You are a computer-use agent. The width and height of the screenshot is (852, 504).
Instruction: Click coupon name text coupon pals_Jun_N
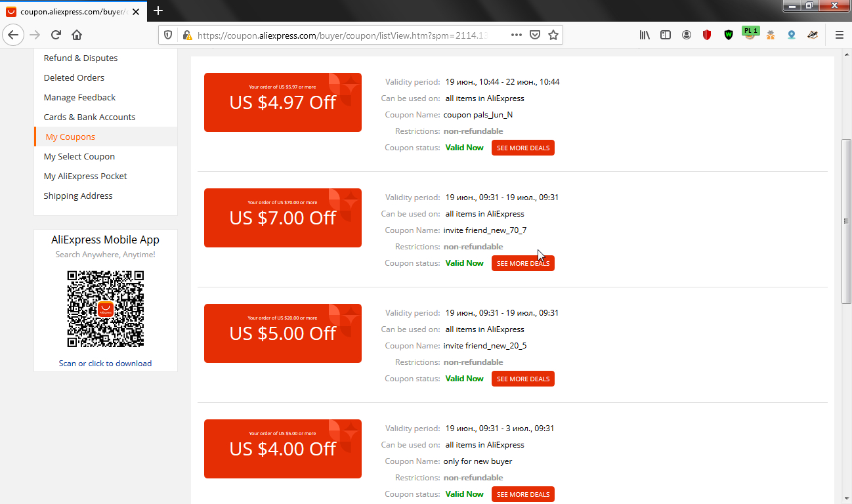point(479,115)
